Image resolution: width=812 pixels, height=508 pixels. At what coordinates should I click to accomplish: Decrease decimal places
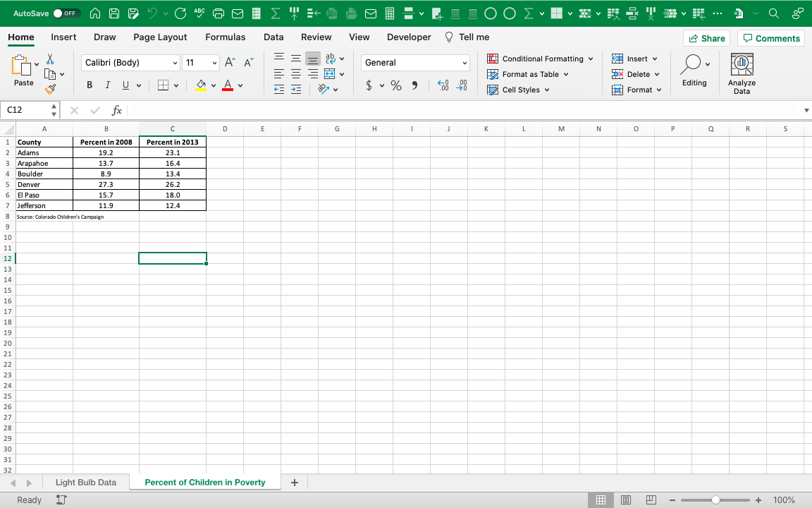tap(462, 85)
